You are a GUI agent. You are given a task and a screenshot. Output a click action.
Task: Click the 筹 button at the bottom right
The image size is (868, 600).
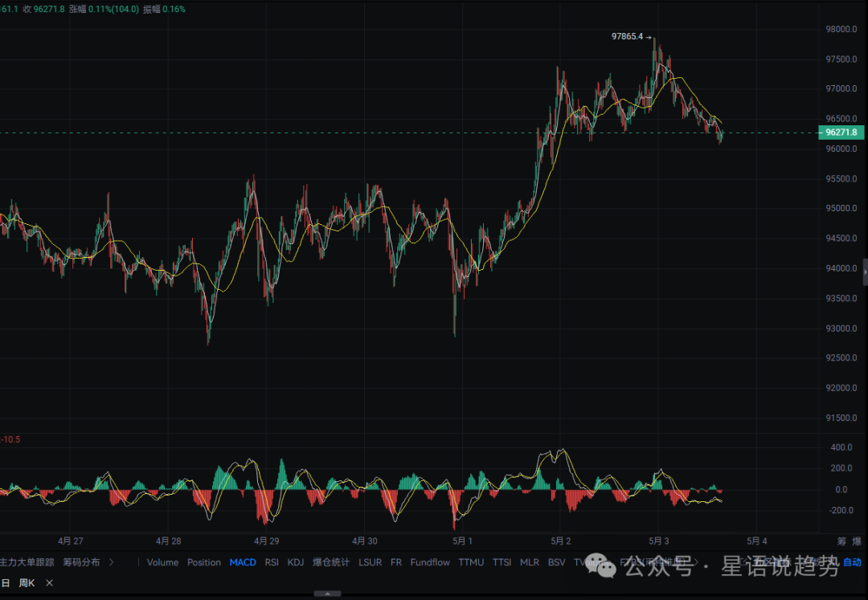click(x=841, y=541)
